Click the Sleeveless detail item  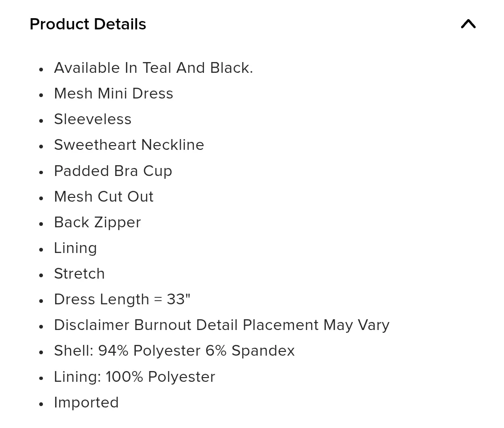pos(92,119)
